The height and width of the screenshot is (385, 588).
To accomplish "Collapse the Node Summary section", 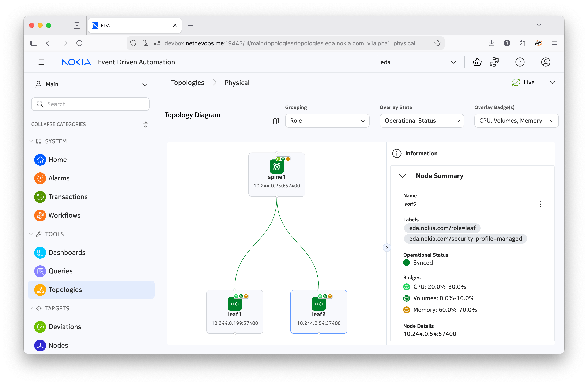I will click(402, 176).
